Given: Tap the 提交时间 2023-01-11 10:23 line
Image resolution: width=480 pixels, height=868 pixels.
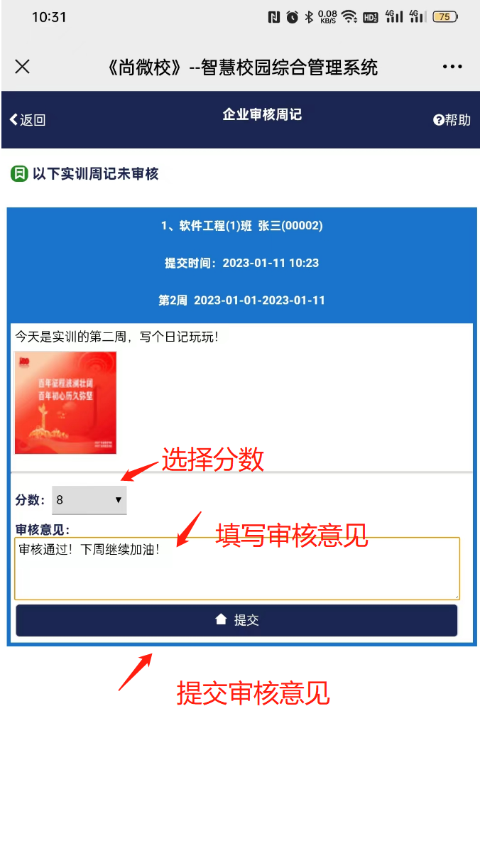Looking at the screenshot, I should point(242,263).
